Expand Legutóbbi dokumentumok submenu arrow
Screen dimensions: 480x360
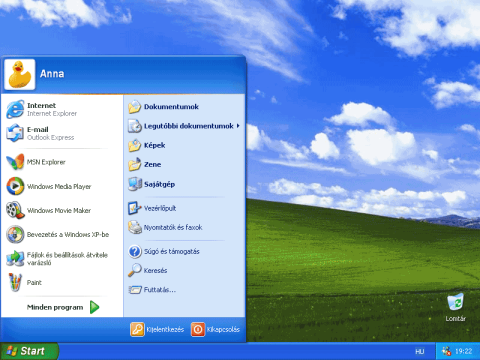(238, 126)
